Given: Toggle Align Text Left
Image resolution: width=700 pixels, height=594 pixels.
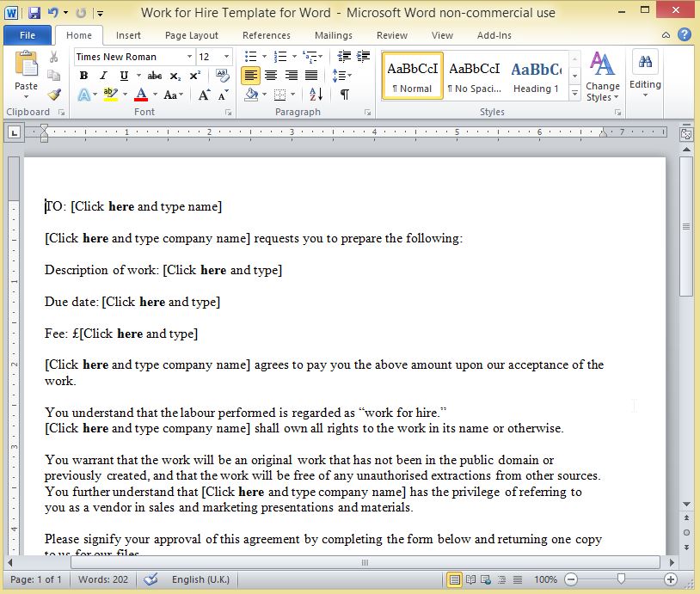Looking at the screenshot, I should [x=250, y=76].
